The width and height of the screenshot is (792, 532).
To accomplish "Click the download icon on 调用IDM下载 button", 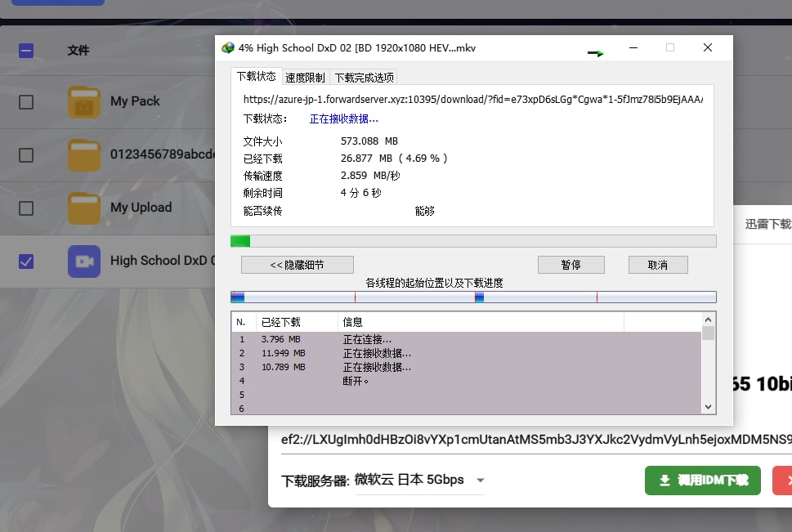I will pos(665,481).
